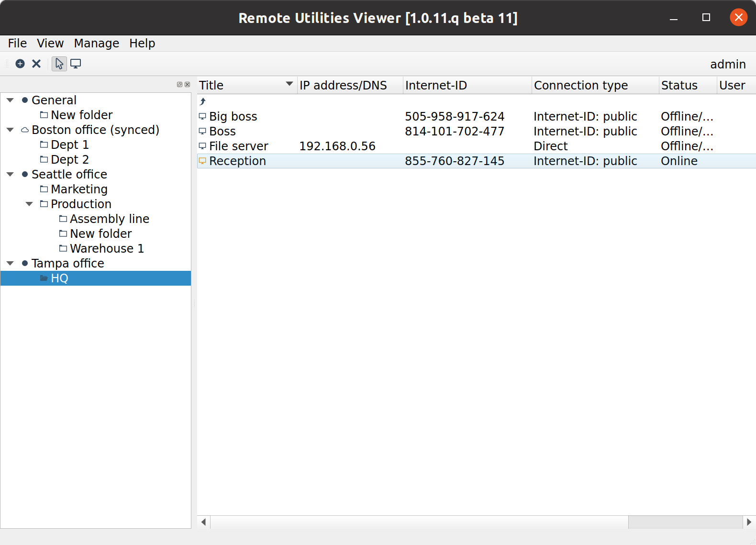Screen dimensions: 756x545
Task: Open the Manage menu
Action: click(96, 44)
